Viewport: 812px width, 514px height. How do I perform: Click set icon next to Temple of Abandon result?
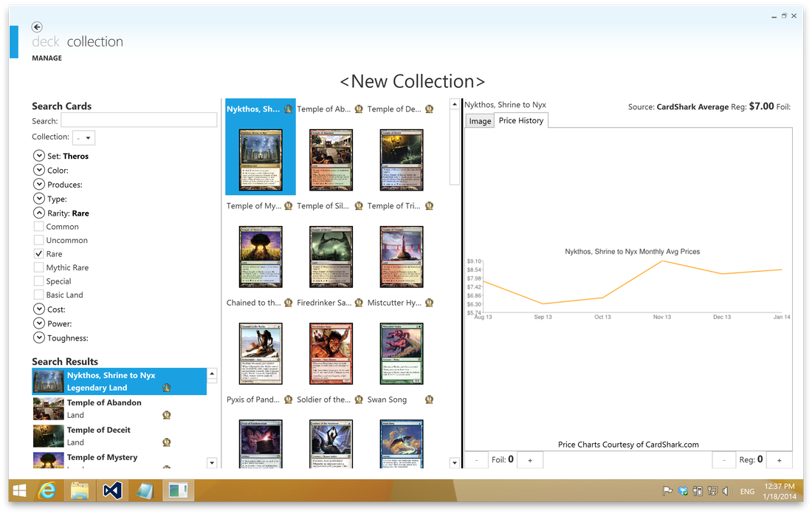167,415
